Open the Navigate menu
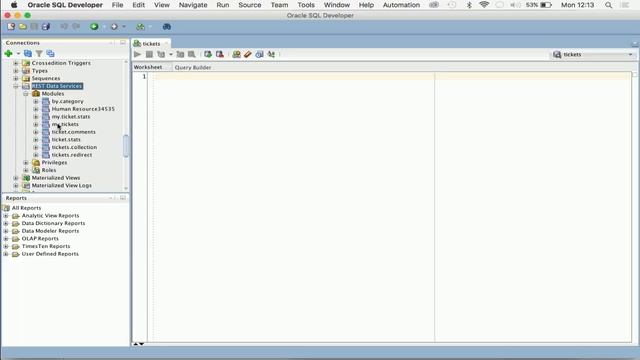 [x=193, y=5]
